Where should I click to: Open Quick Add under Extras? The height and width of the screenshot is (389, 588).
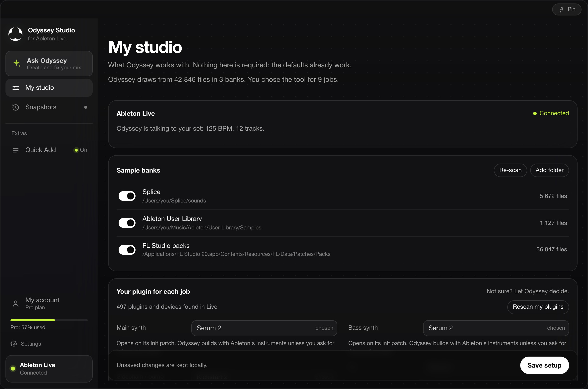(x=49, y=150)
